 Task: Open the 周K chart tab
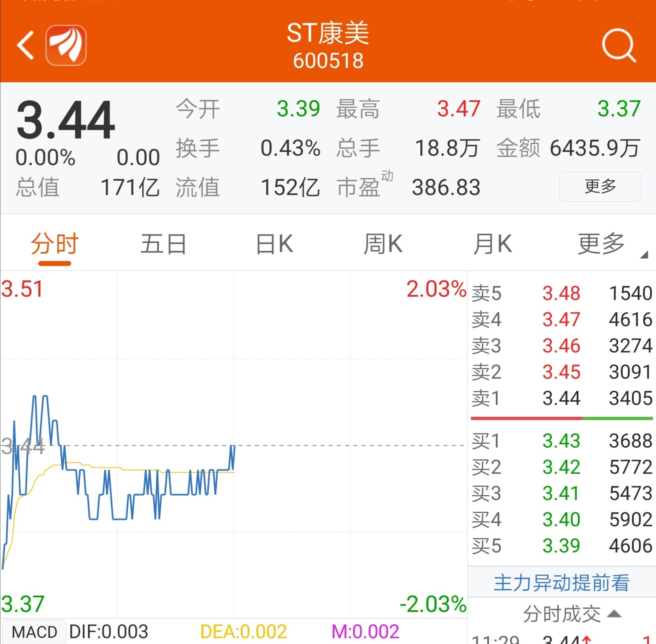point(383,244)
